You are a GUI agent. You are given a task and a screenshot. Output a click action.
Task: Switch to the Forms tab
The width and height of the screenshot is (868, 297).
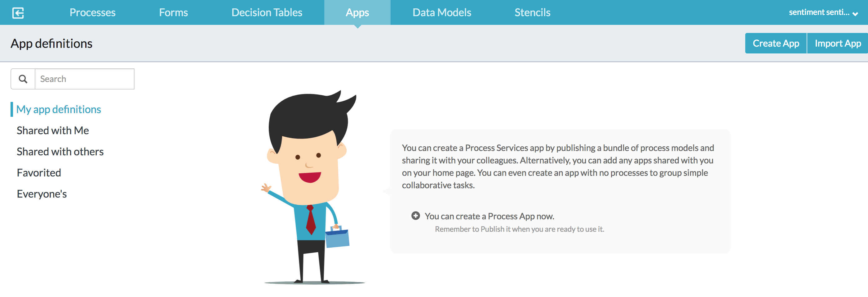click(x=173, y=12)
